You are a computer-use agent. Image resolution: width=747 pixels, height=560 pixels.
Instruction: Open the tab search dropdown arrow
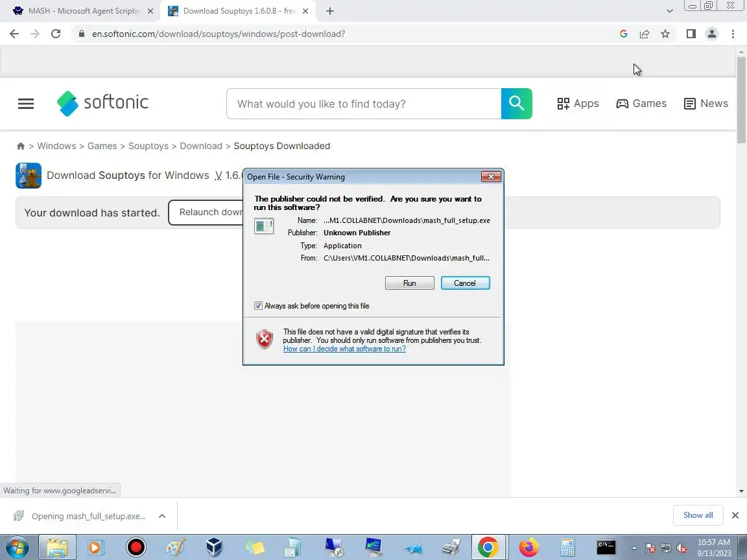[x=669, y=11]
